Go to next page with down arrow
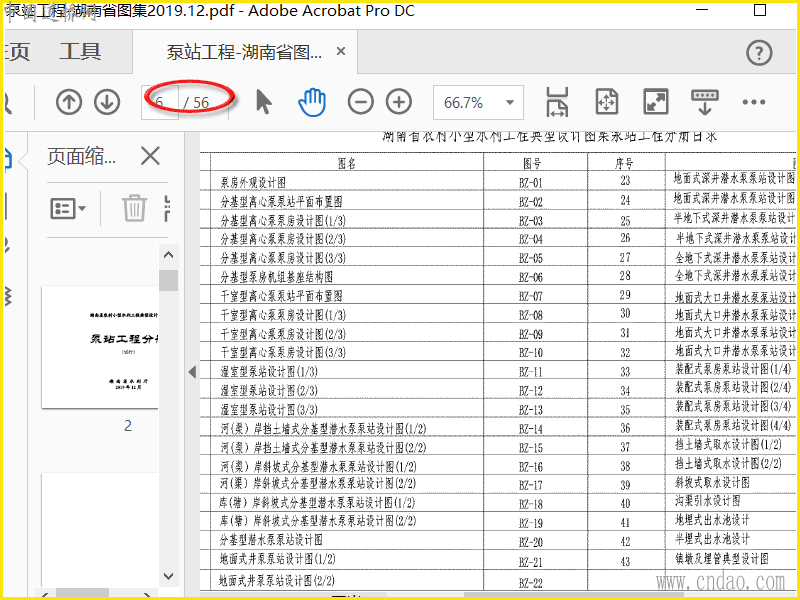 click(107, 102)
